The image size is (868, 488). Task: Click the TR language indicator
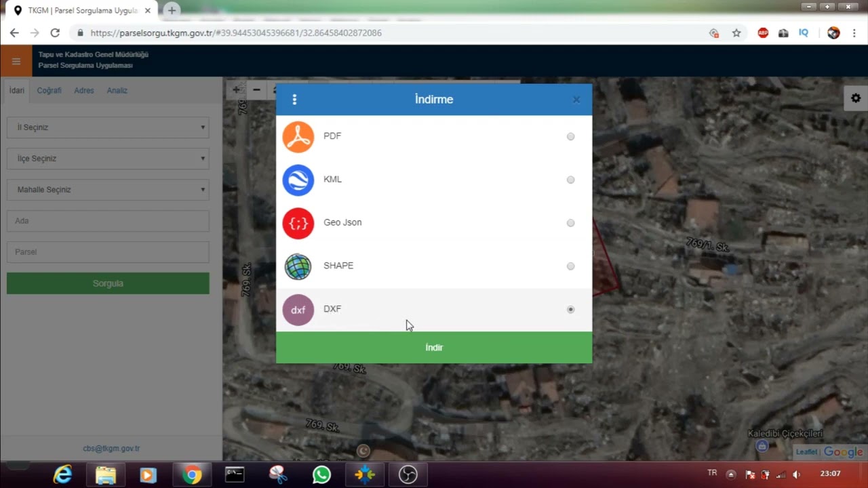tap(712, 473)
